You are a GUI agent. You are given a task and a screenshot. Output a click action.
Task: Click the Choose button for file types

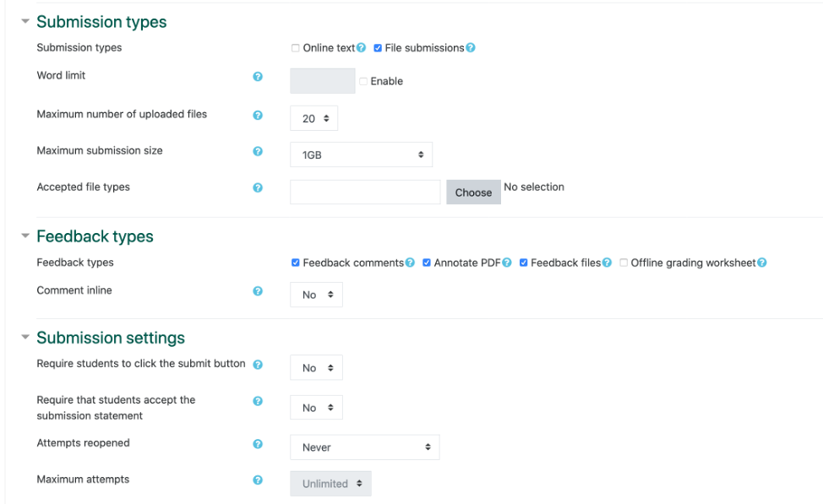[x=473, y=192]
